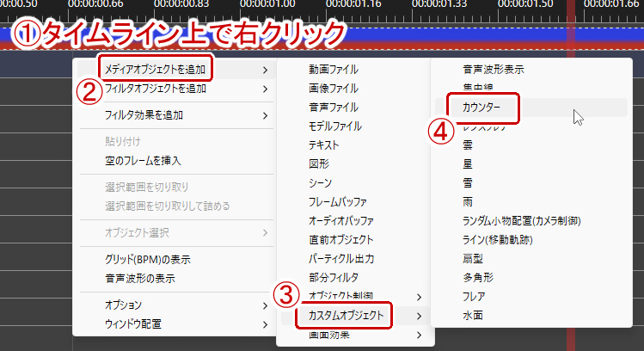Viewport: 644px width, 351px height.
Task: Click timeline ruler at 00:00:01.33
Action: click(x=439, y=4)
